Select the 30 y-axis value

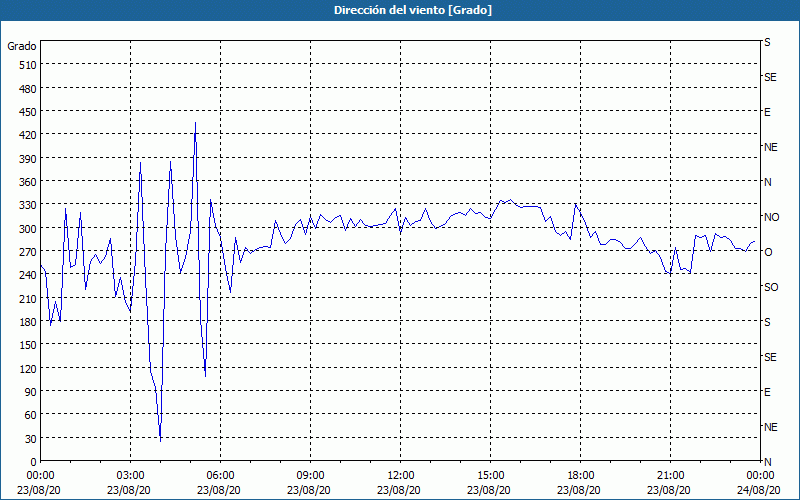[x=31, y=439]
